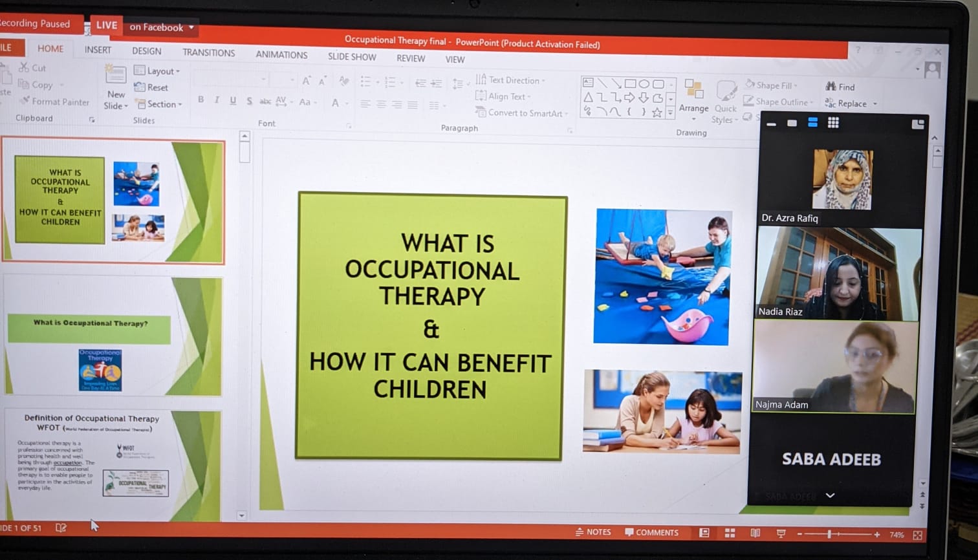Open the INSERT ribbon tab

pyautogui.click(x=98, y=50)
